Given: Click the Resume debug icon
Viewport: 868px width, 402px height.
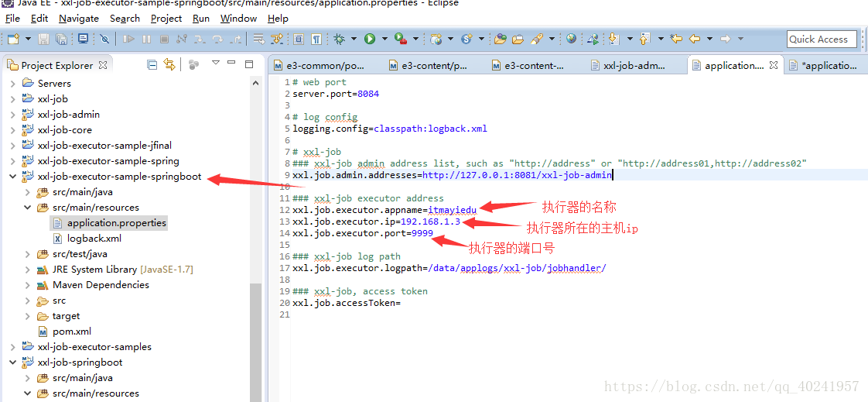Looking at the screenshot, I should [128, 39].
